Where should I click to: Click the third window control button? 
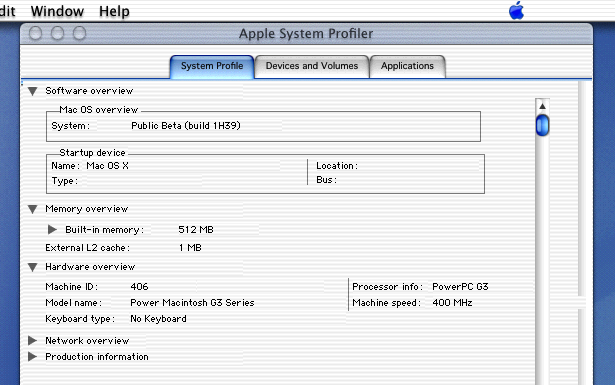(x=80, y=33)
